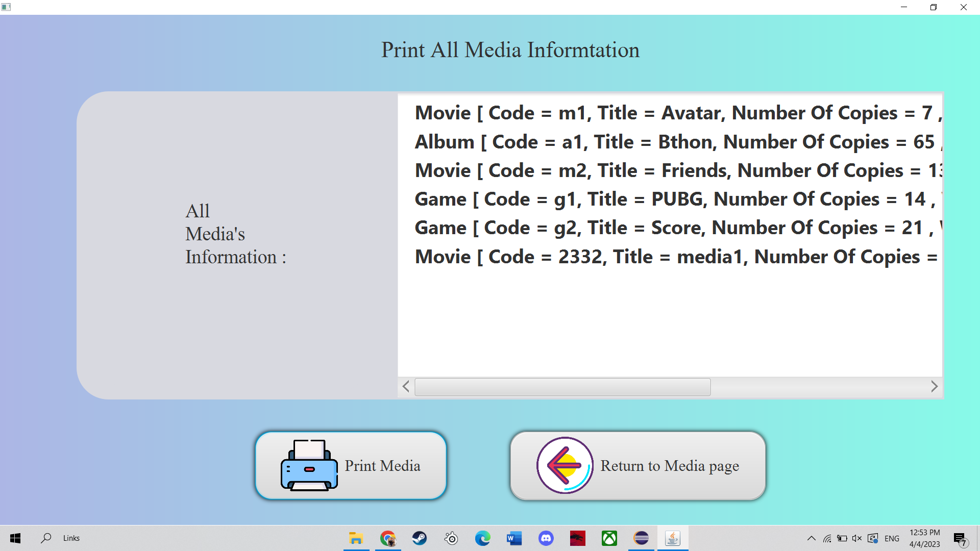Open Xbox app from the taskbar
The image size is (980, 551).
[x=609, y=538]
